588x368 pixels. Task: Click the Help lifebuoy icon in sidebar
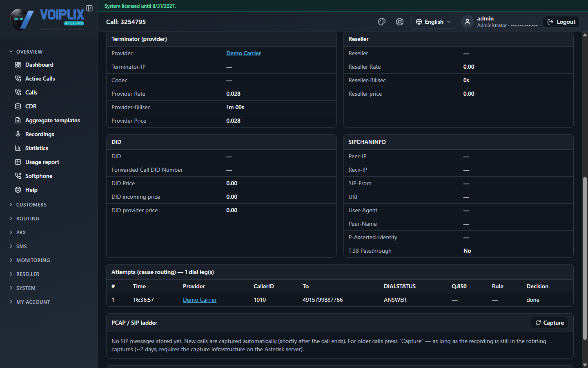[18, 190]
